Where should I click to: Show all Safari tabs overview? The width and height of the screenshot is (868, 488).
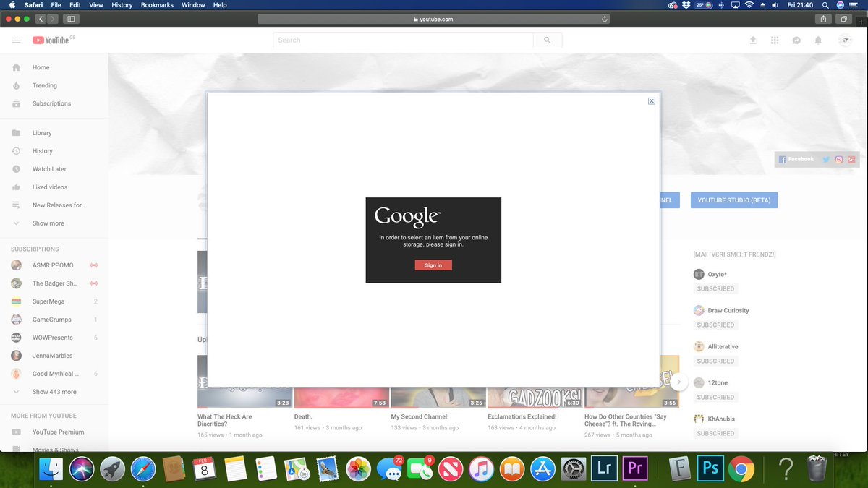coord(844,19)
